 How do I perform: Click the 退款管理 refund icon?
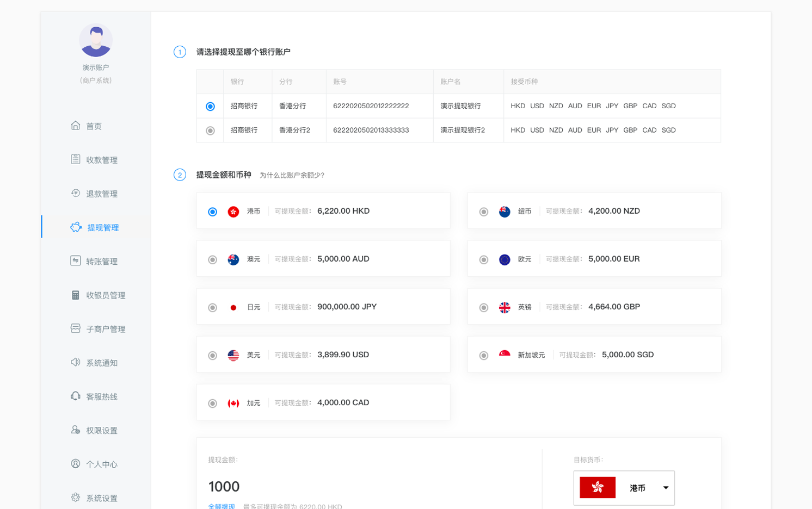76,193
